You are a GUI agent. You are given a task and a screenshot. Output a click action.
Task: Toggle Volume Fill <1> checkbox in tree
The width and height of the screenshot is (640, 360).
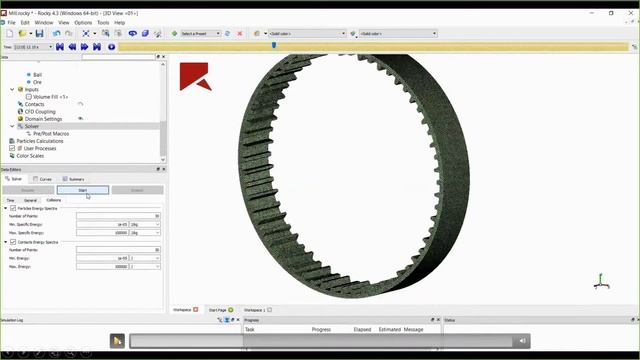[x=29, y=97]
